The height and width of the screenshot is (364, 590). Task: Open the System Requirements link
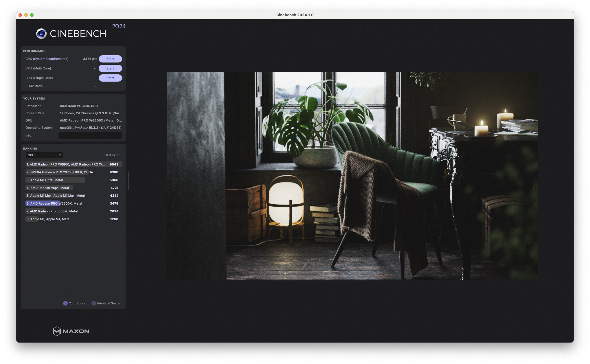[51, 59]
